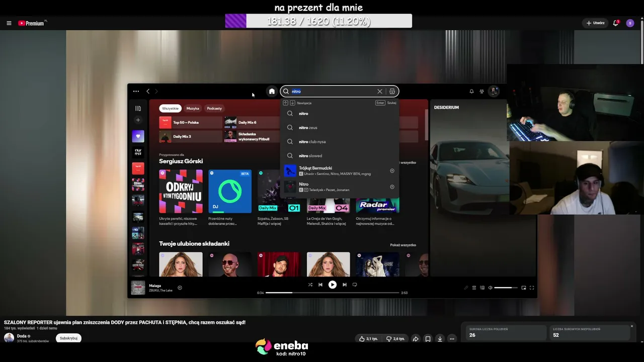Expand Your Library in Spotify sidebar
The image size is (644, 362).
click(x=138, y=108)
